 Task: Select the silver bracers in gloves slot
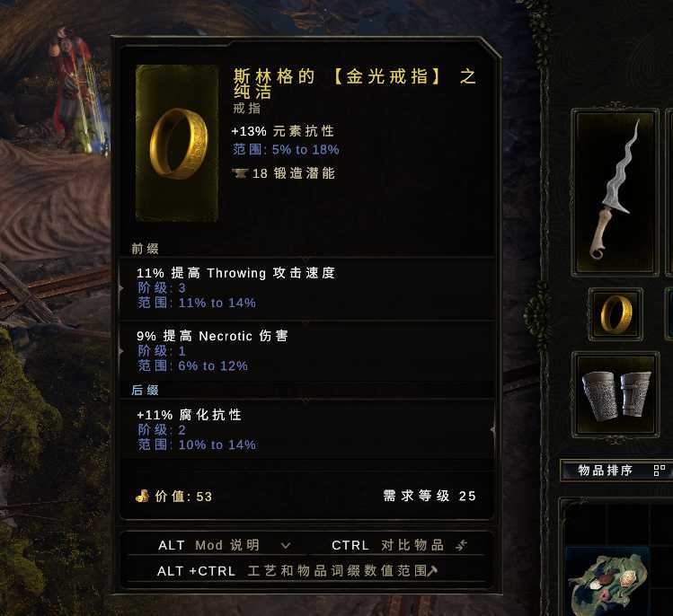[x=615, y=395]
